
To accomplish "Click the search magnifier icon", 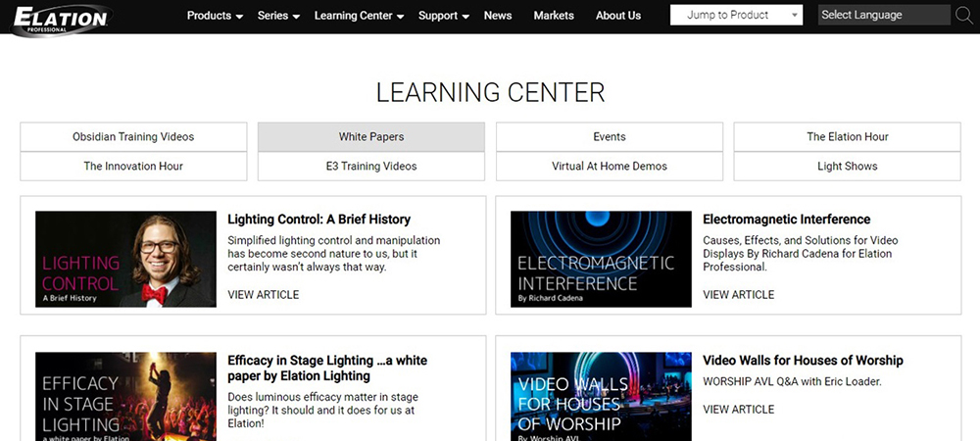I will click(x=964, y=15).
